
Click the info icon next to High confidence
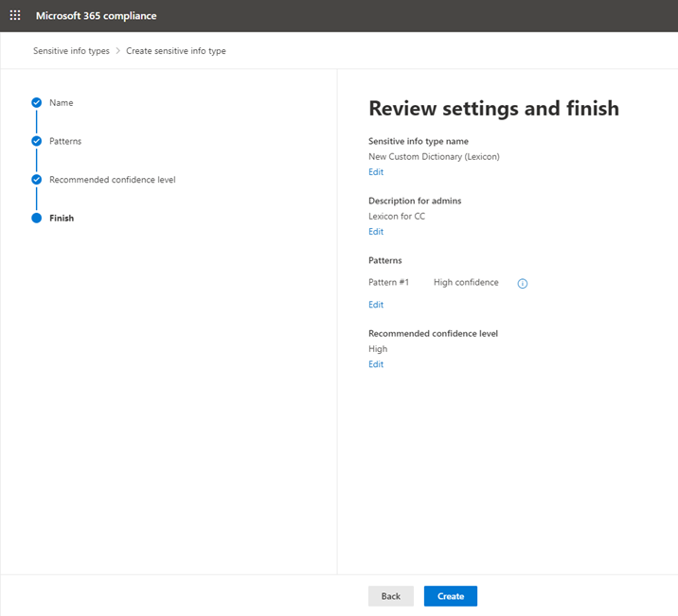[x=523, y=283]
